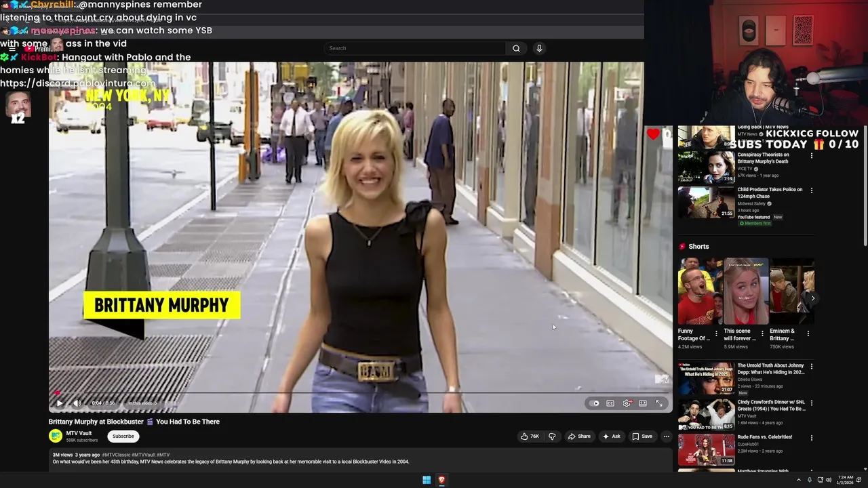Viewport: 868px width, 488px height.
Task: Switch player to theater mode
Action: click(x=643, y=403)
